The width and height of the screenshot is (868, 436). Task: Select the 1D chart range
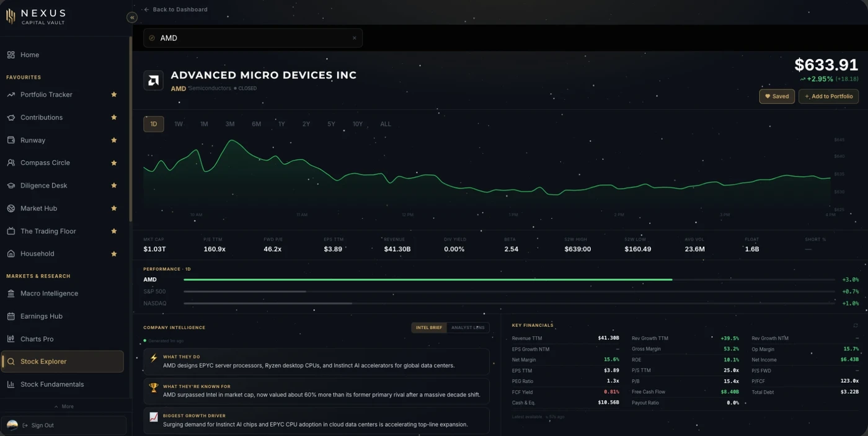[154, 124]
